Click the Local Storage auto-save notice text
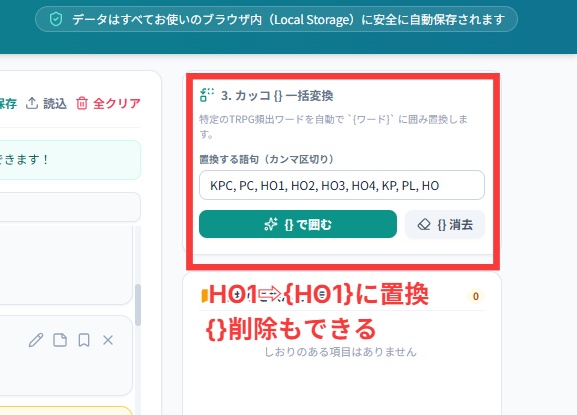The height and width of the screenshot is (415, 577). tap(288, 19)
